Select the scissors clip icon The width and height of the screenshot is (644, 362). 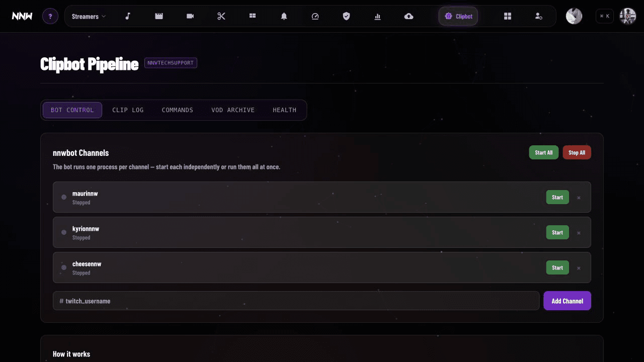(221, 16)
